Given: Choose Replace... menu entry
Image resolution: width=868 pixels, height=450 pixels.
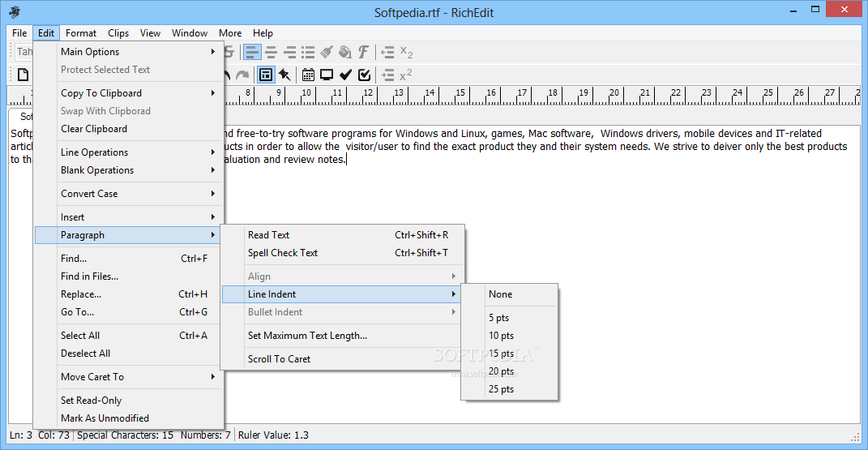Looking at the screenshot, I should point(128,294).
